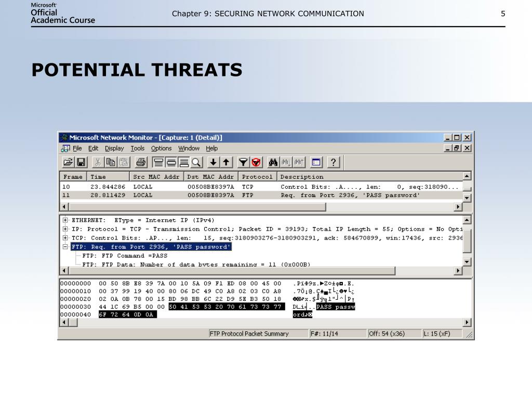This screenshot has height=399, width=532.
Task: Click the Print toolbar icon
Action: coord(140,163)
